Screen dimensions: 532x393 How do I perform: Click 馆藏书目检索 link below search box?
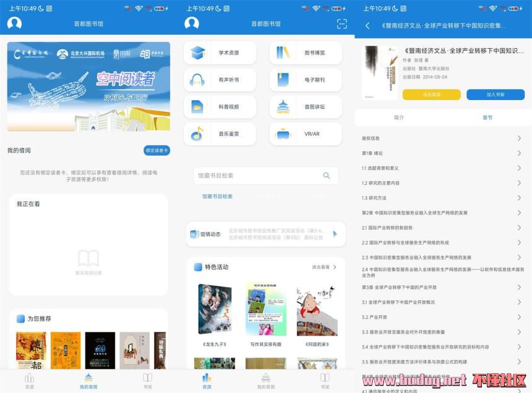tap(217, 196)
